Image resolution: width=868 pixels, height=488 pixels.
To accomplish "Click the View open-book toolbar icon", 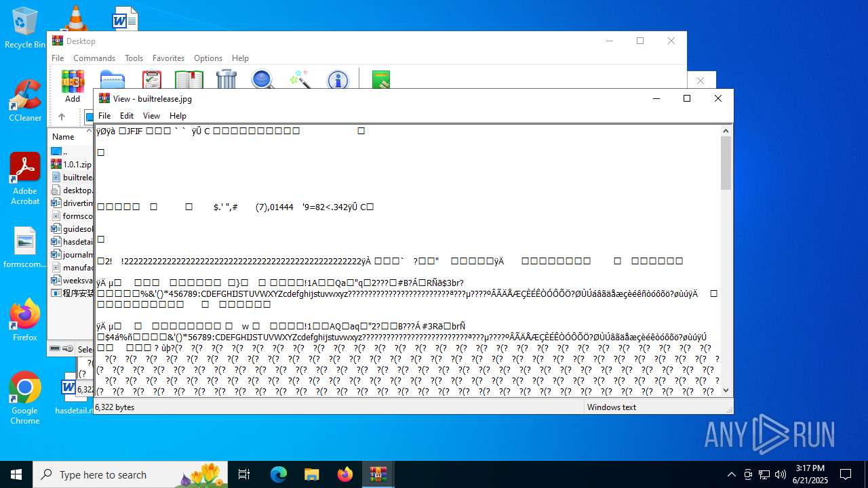I will [x=189, y=79].
